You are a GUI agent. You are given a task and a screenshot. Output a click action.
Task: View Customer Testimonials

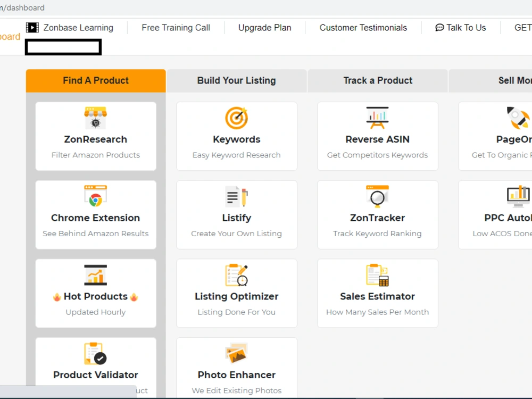click(x=363, y=28)
